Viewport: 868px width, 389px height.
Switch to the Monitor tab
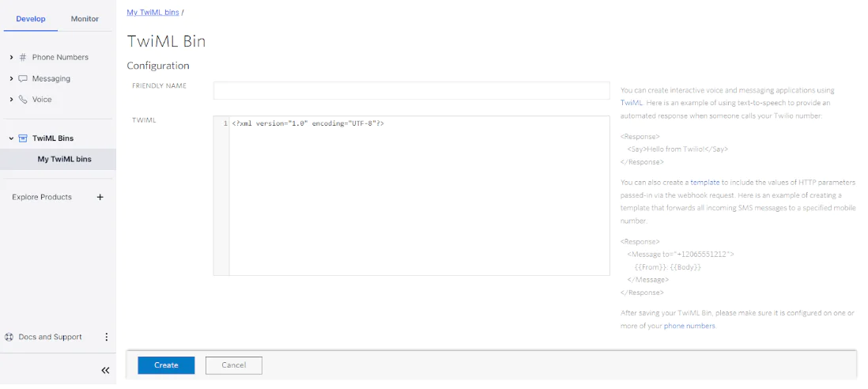point(85,19)
